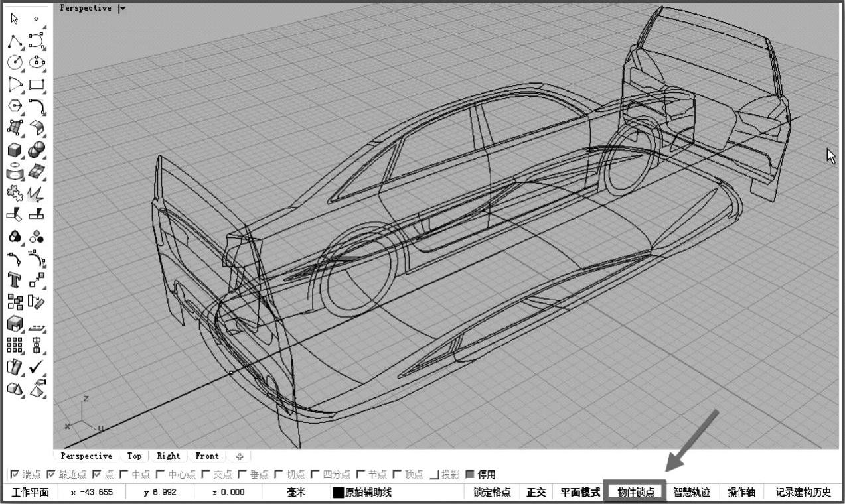Screen dimensions: 845x504
Task: Switch to the Front viewport tab
Action: tap(206, 456)
